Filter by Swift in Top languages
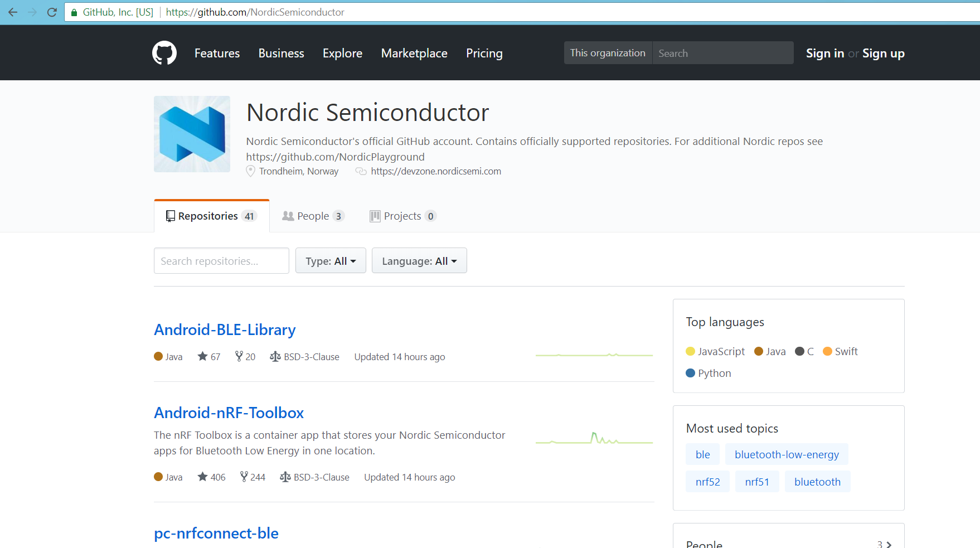980x548 pixels. tap(840, 351)
